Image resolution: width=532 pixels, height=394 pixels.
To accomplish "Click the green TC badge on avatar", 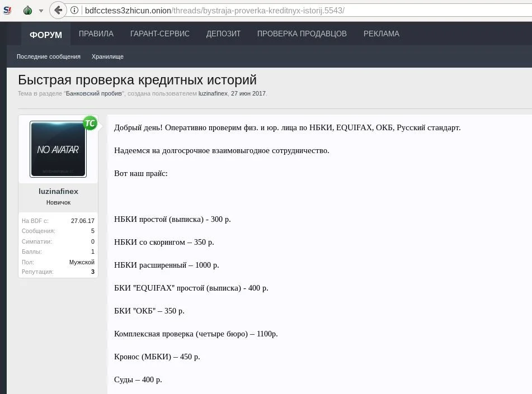I will pos(90,123).
